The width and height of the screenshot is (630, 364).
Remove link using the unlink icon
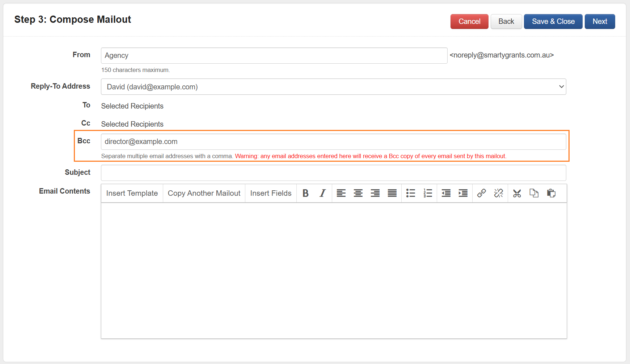(498, 193)
